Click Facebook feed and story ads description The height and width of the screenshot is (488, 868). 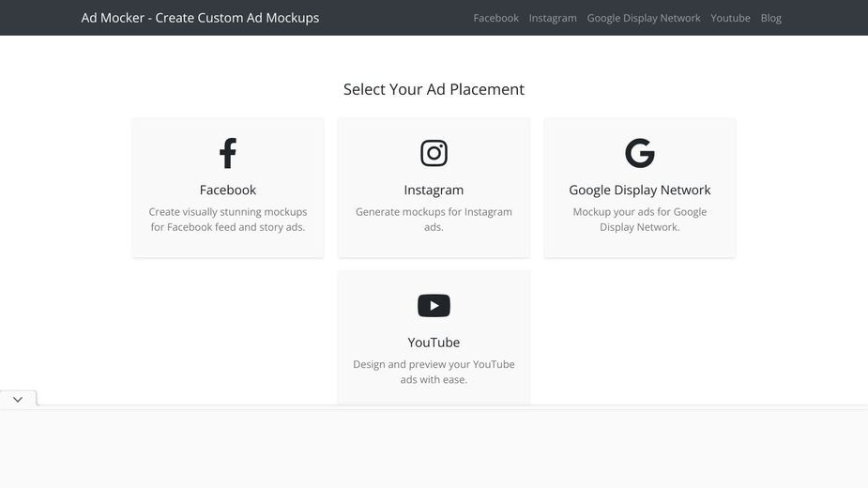click(227, 220)
